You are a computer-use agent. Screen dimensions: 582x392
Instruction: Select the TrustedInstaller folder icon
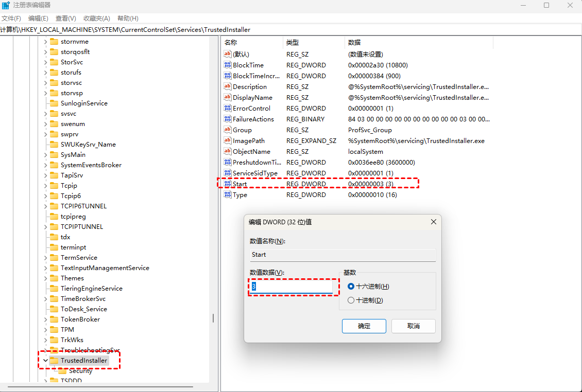click(54, 361)
